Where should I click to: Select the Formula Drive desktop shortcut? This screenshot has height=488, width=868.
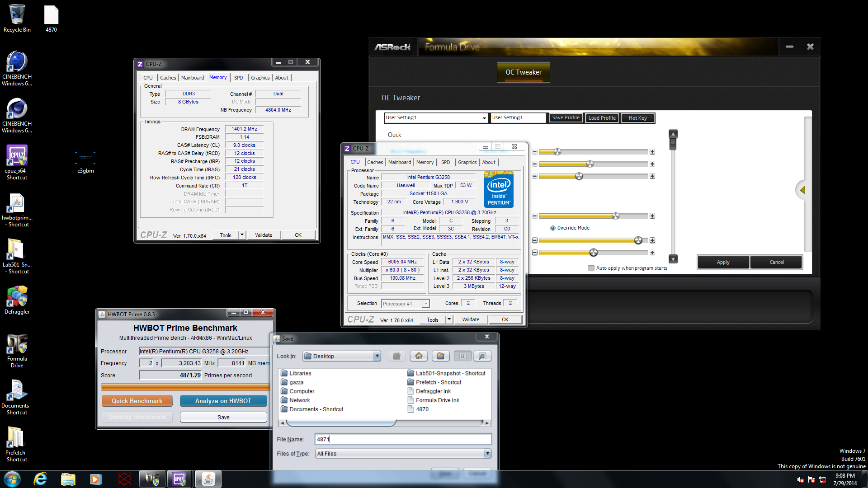[17, 351]
